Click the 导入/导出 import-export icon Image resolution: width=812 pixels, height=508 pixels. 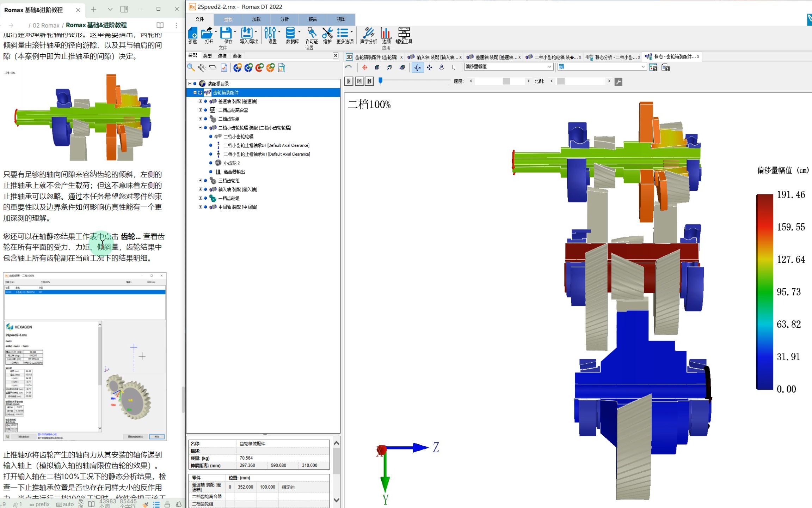point(247,33)
